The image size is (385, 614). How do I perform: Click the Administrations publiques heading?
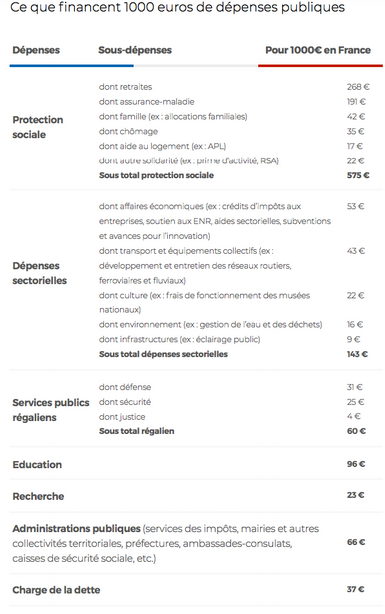click(76, 529)
